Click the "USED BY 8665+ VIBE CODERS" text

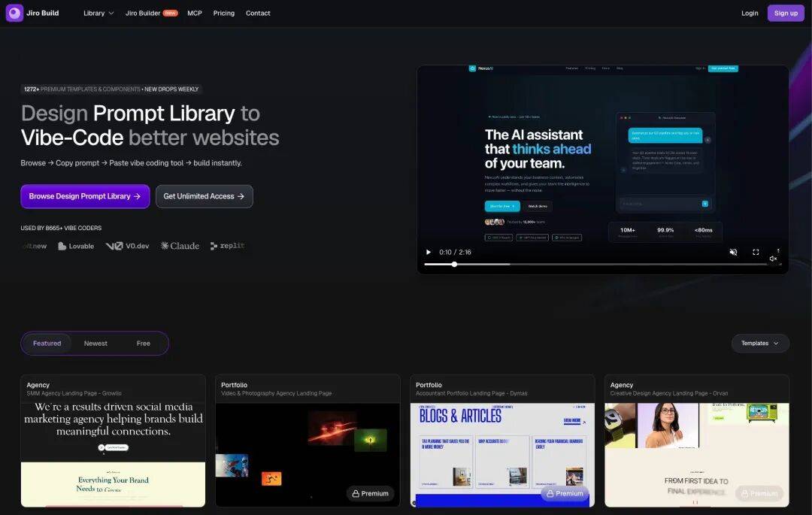(61, 228)
